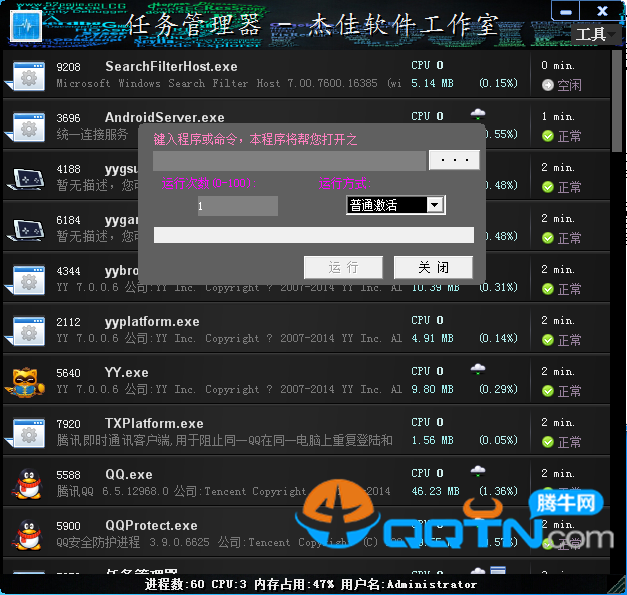Click the 运行 button in dialog
627x595 pixels.
343,267
